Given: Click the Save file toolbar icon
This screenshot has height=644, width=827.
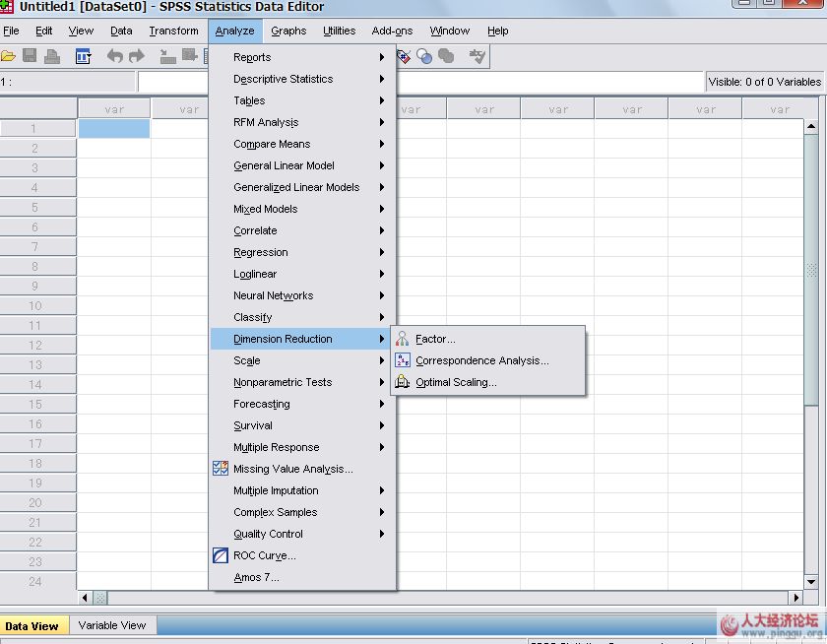Looking at the screenshot, I should pos(30,56).
